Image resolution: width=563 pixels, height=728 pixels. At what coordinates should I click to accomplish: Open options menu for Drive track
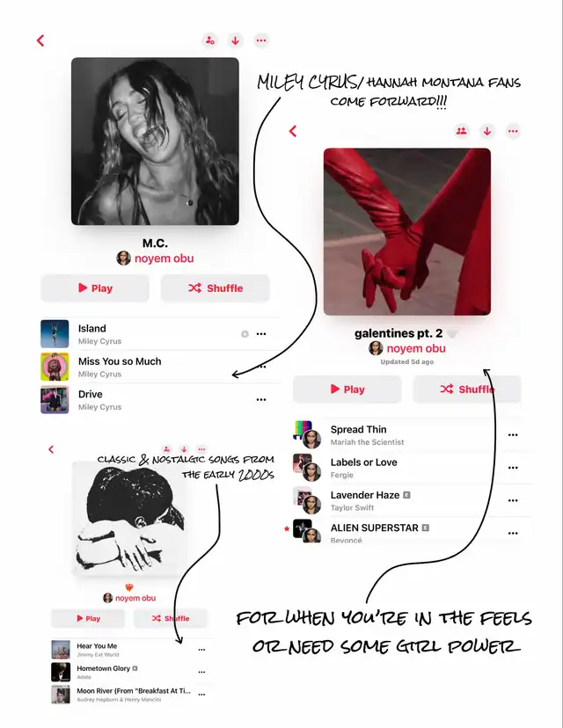261,399
